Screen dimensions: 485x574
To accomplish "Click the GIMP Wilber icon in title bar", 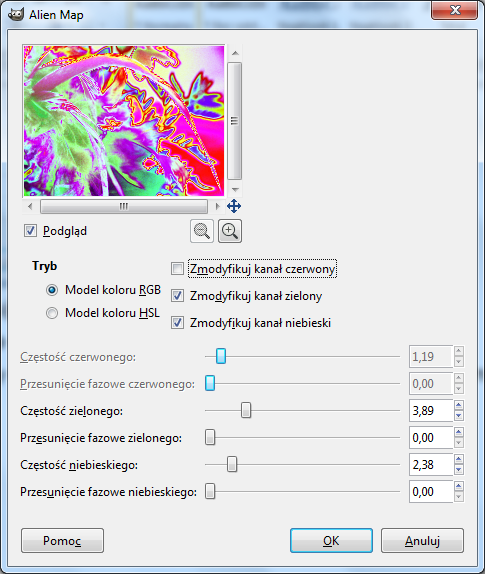I will pyautogui.click(x=15, y=14).
